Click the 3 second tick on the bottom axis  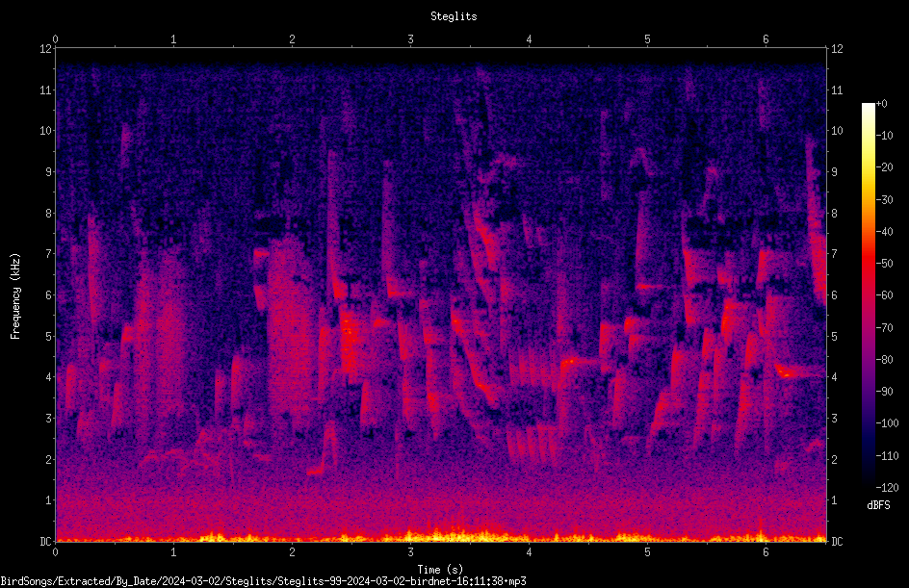point(410,552)
